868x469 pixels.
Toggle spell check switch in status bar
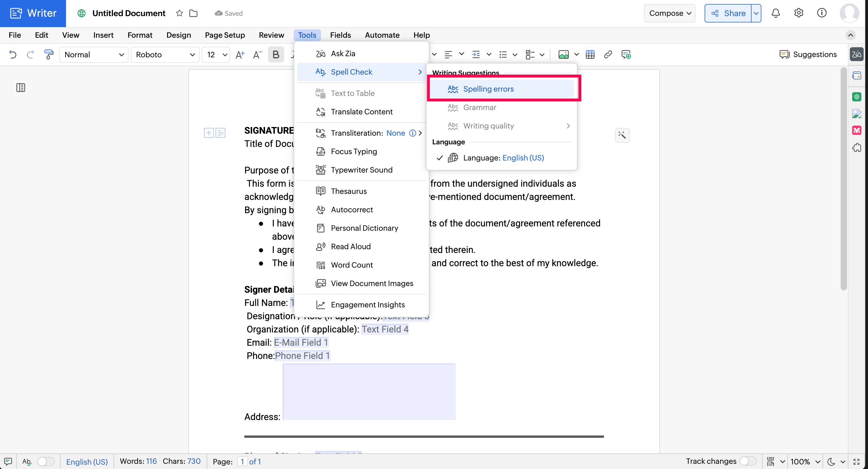(46, 461)
